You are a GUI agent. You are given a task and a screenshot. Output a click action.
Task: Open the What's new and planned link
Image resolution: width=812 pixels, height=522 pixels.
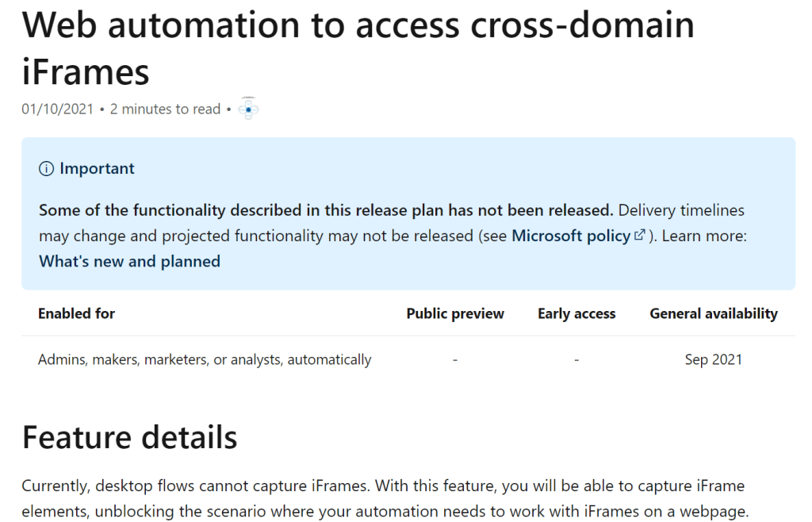point(129,261)
